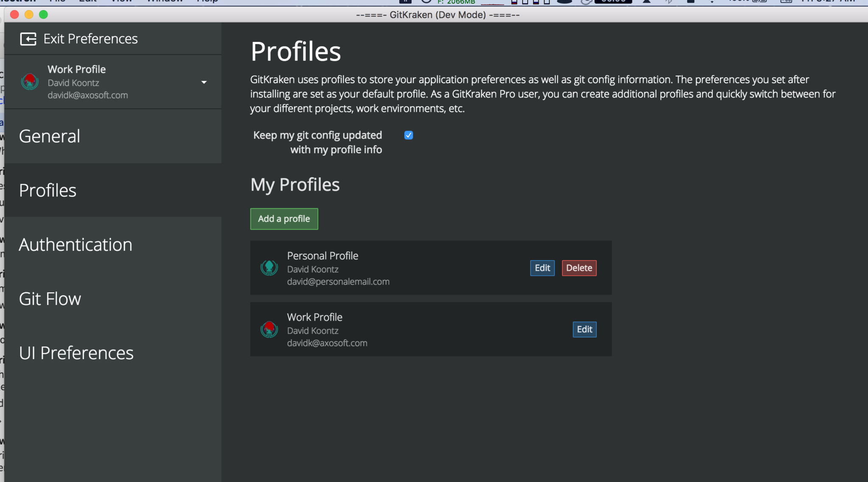Open the Authentication settings section
The image size is (868, 482).
[75, 244]
